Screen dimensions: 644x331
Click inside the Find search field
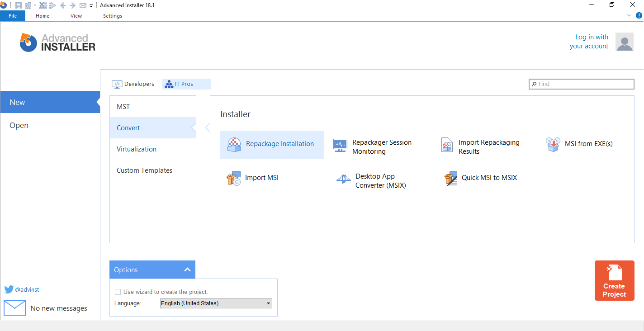[x=581, y=84]
